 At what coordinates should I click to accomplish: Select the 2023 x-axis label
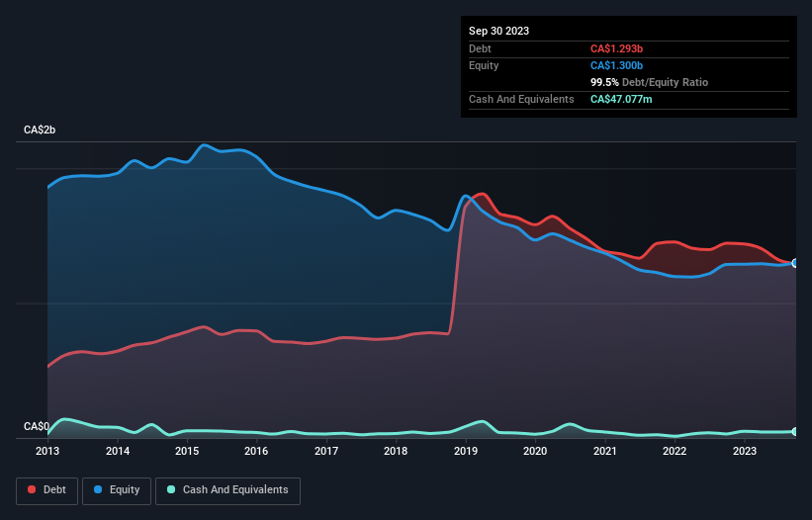(744, 451)
